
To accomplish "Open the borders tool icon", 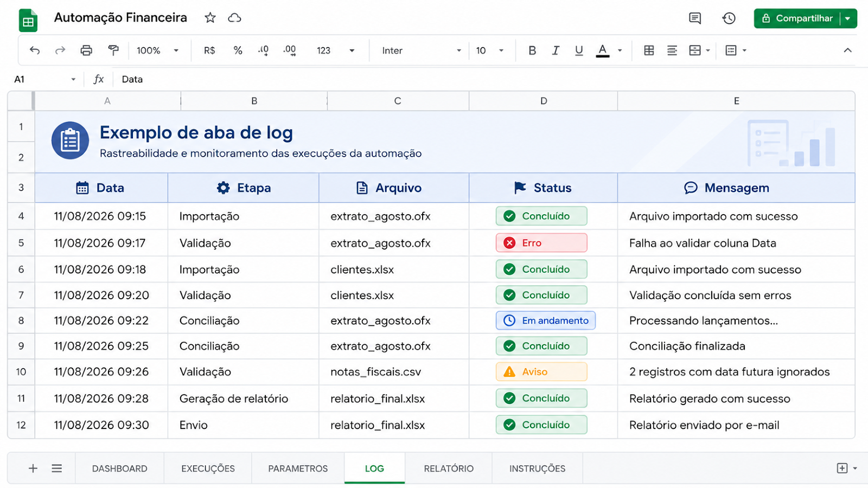I will click(x=649, y=50).
